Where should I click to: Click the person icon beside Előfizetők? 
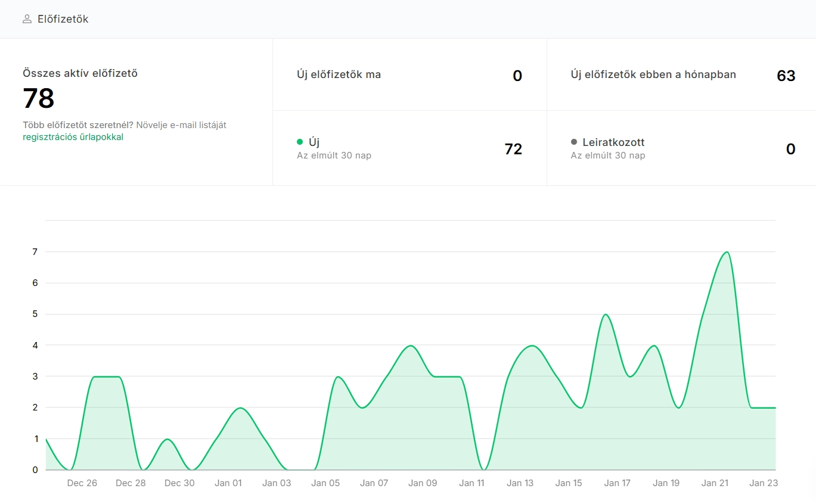[27, 19]
